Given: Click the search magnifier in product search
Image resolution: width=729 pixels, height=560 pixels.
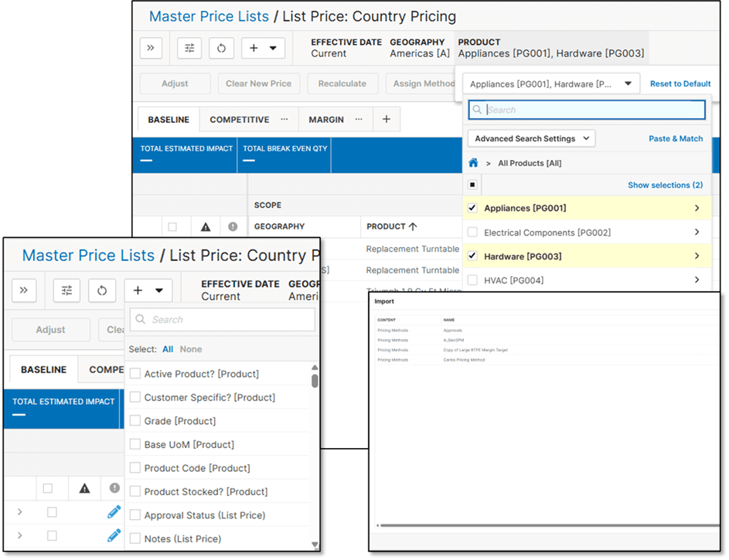Looking at the screenshot, I should (478, 110).
